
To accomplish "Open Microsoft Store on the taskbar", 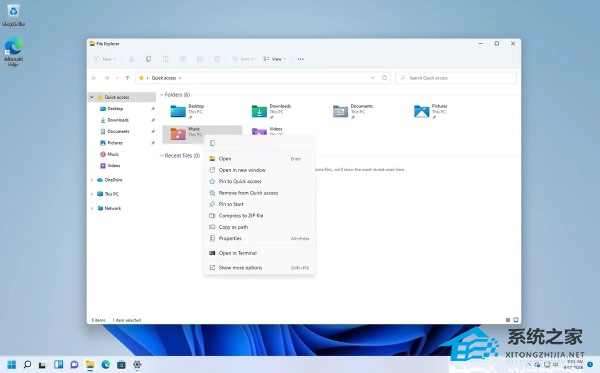I will [x=121, y=365].
